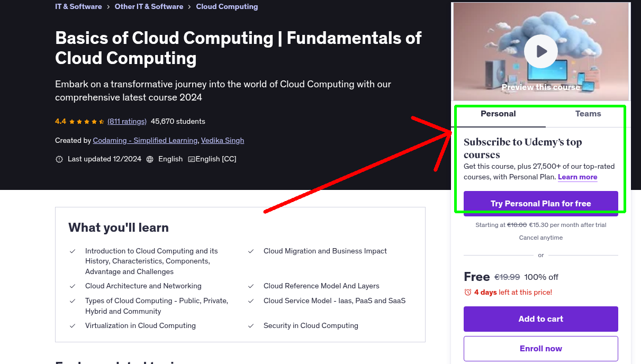
Task: Click Cloud Reference Model And Layers text
Action: point(321,286)
